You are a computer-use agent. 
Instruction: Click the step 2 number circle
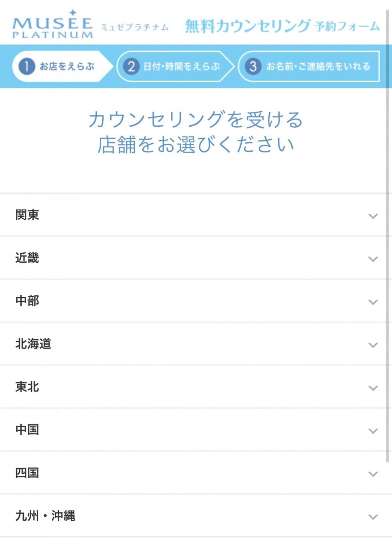(131, 66)
